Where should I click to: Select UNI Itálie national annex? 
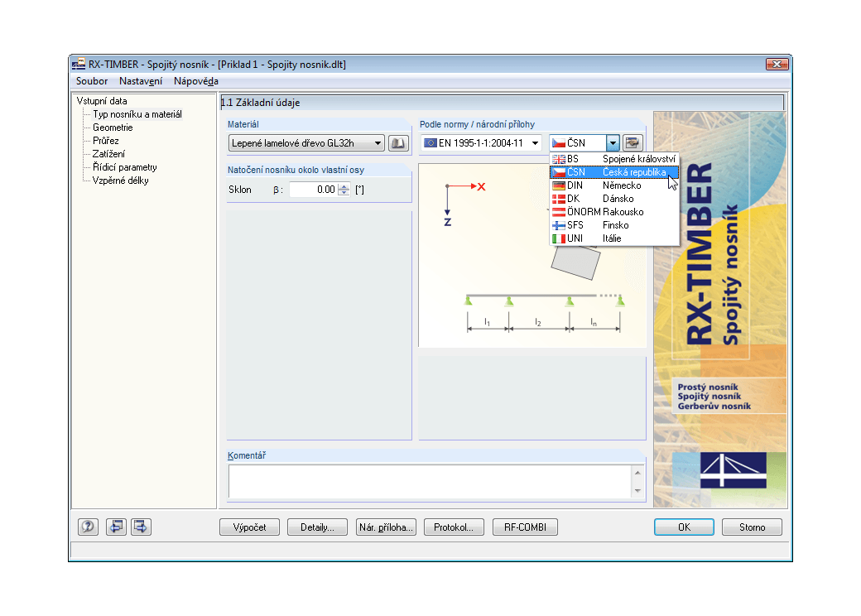614,238
